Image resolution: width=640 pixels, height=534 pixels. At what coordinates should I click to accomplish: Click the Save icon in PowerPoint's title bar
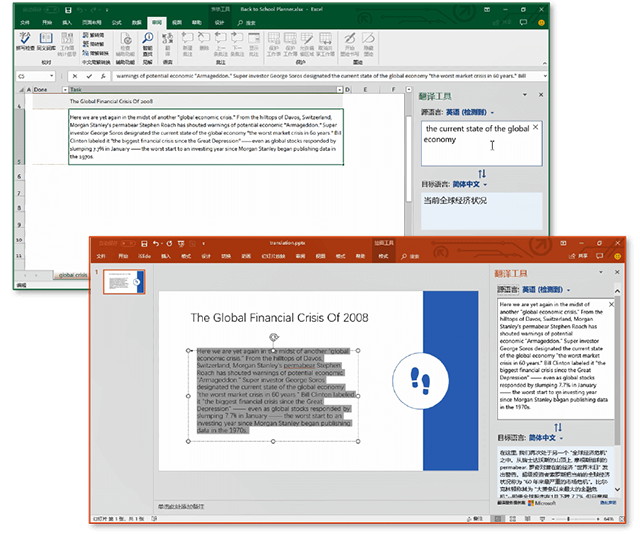[x=144, y=243]
